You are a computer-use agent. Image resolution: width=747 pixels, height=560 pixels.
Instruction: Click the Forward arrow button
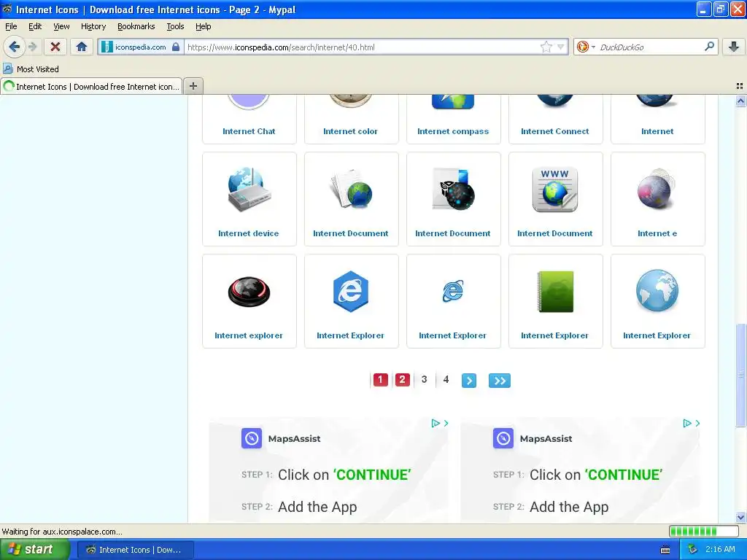(32, 47)
